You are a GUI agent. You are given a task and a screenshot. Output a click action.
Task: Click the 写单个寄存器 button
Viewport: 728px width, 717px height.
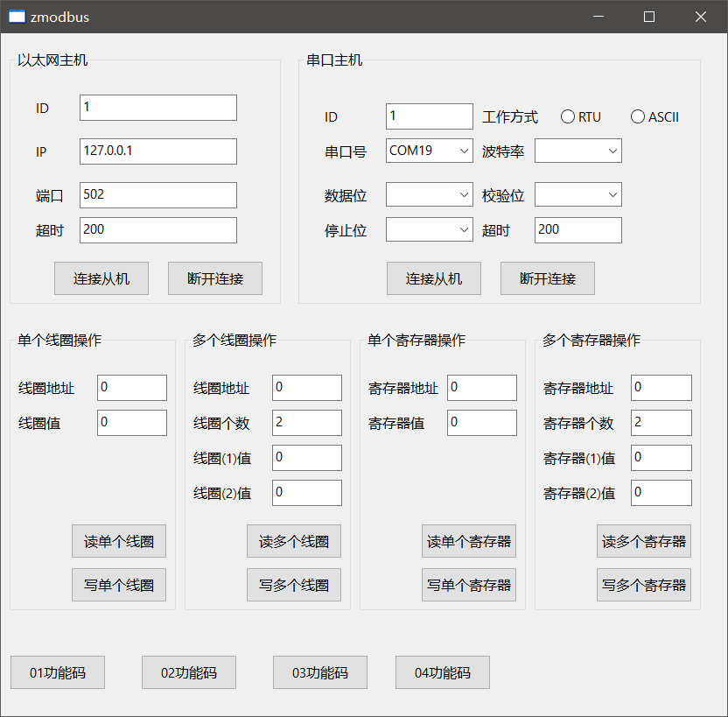469,585
